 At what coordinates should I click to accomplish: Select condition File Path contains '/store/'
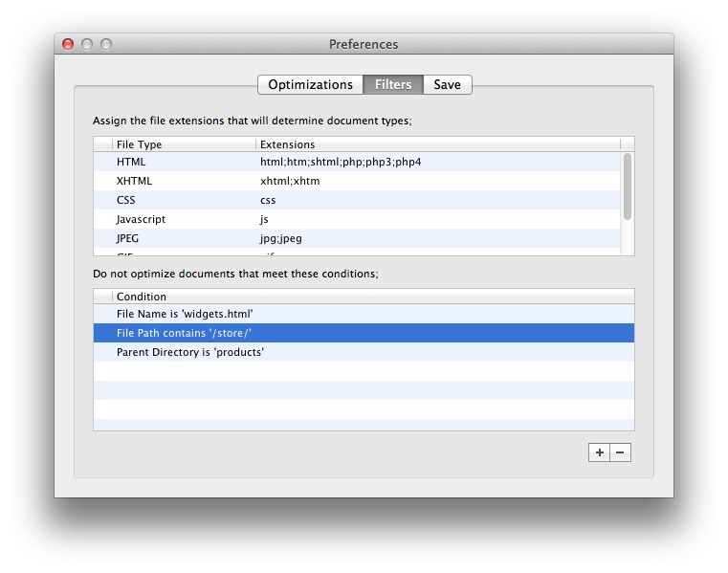(x=364, y=333)
